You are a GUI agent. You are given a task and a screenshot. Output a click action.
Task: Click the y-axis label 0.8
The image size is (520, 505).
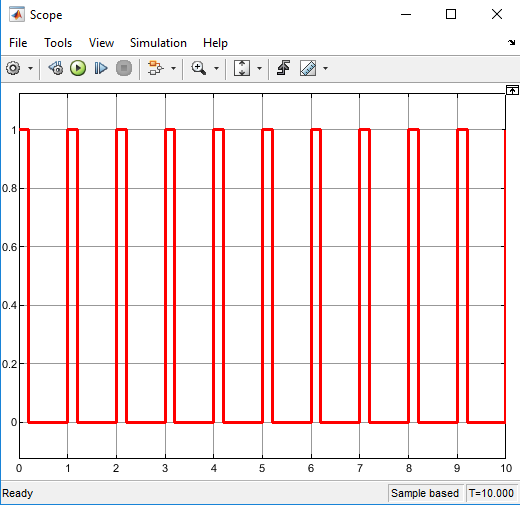pyautogui.click(x=10, y=188)
